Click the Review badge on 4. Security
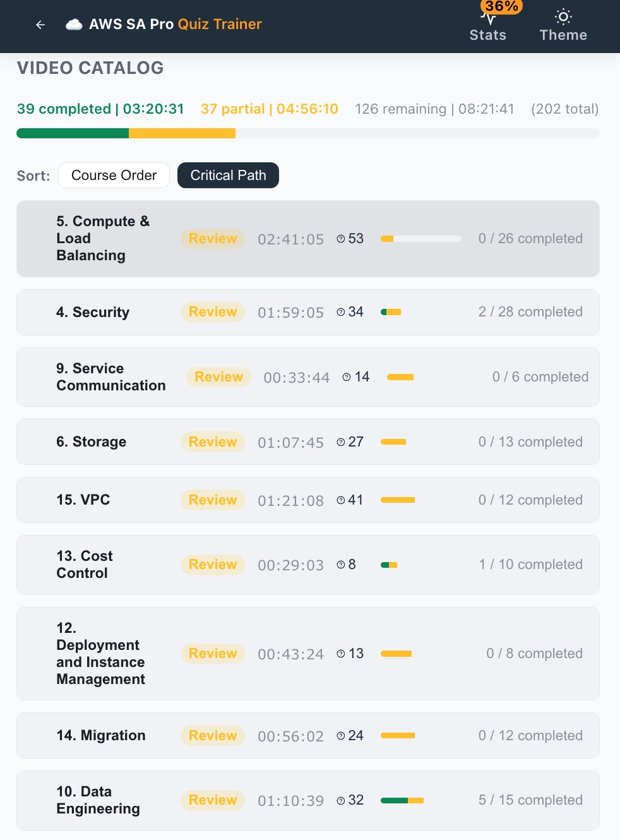This screenshot has height=840, width=620. pyautogui.click(x=212, y=312)
